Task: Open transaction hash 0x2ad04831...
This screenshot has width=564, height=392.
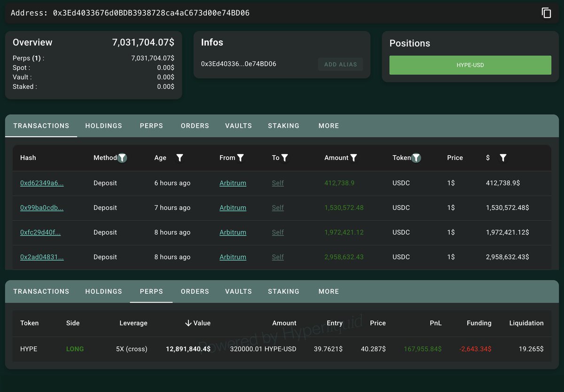Action: [42, 257]
